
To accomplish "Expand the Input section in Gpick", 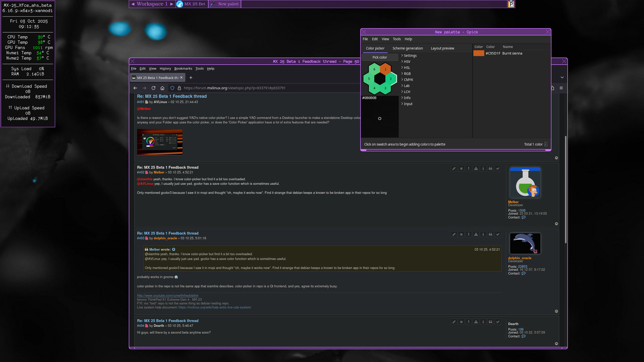I will (x=407, y=104).
